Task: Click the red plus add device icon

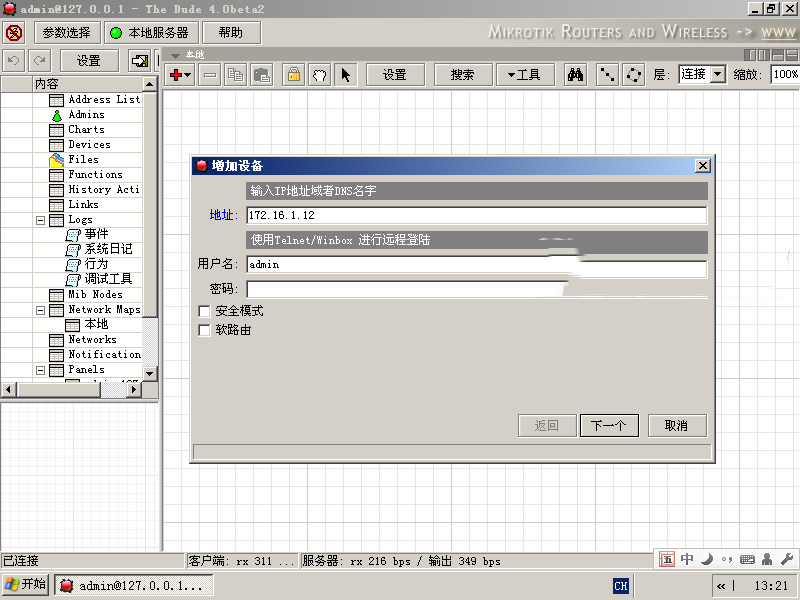Action: pyautogui.click(x=176, y=75)
